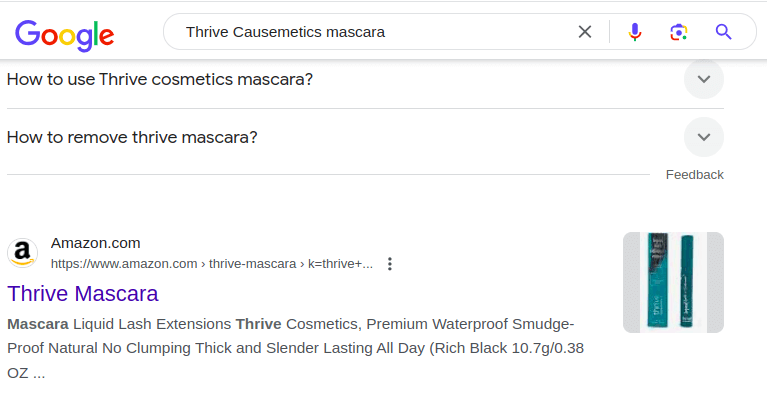Click the Amazon favicon icon
Image resolution: width=767 pixels, height=404 pixels.
point(22,253)
